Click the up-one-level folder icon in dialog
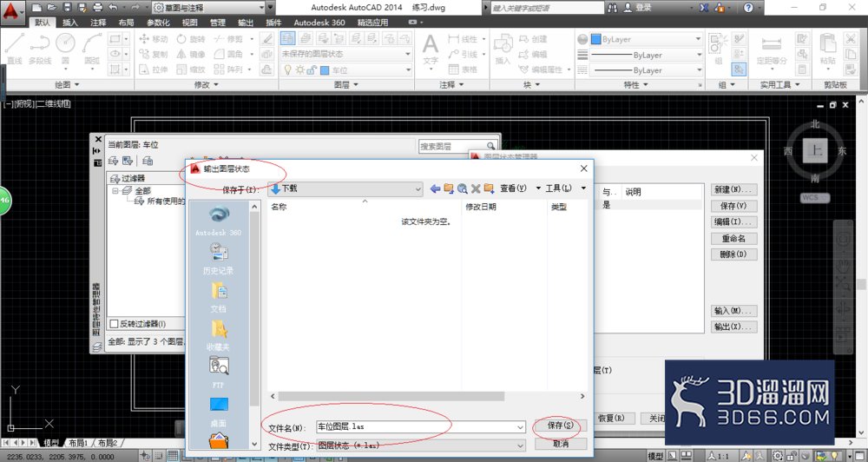Image resolution: width=868 pixels, height=462 pixels. pos(449,189)
